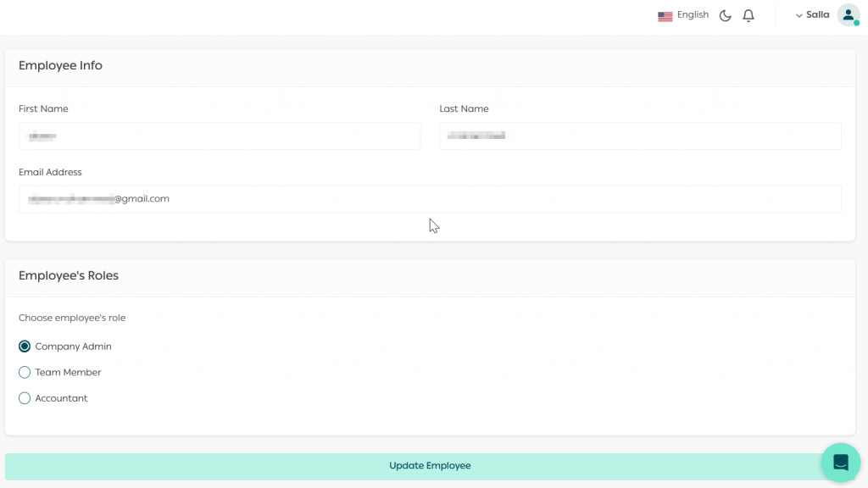
Task: Toggle dark mode with the moon icon
Action: tap(725, 16)
